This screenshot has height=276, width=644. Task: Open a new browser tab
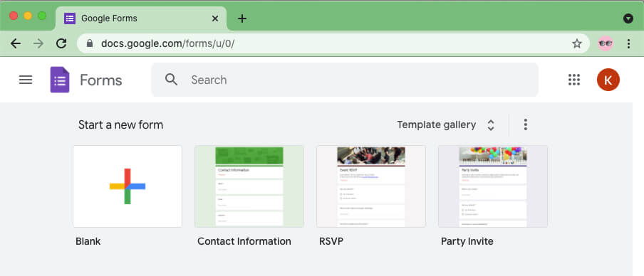[242, 18]
